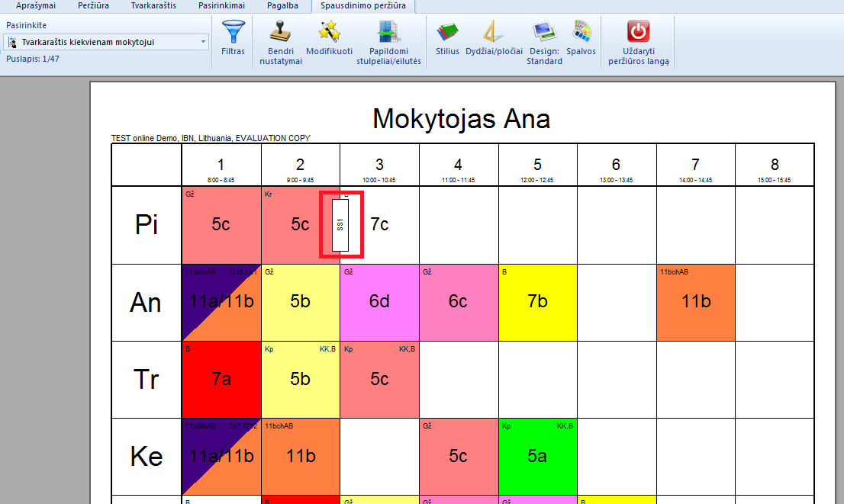The width and height of the screenshot is (844, 504).
Task: Open Dydžiai/pločiai size settings
Action: coord(494,38)
